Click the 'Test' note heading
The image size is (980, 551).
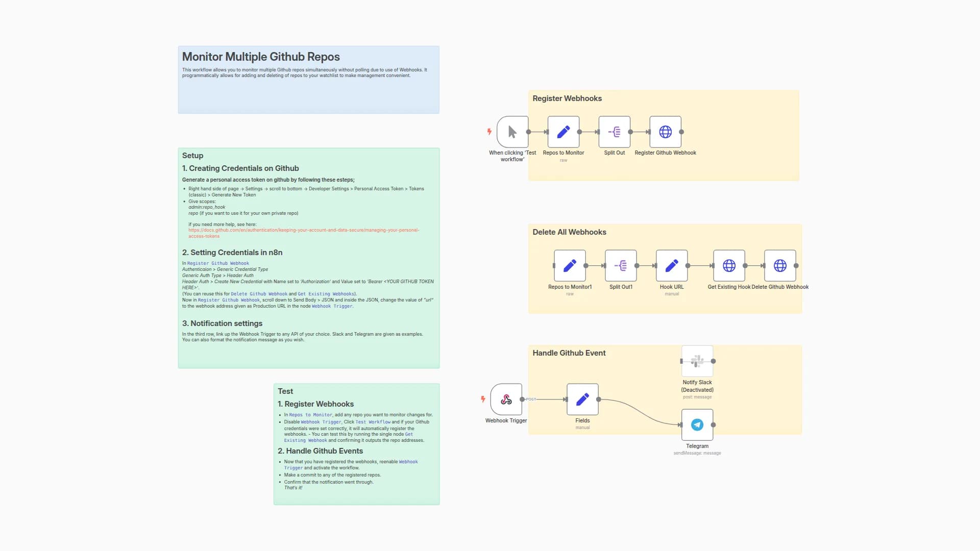coord(285,391)
